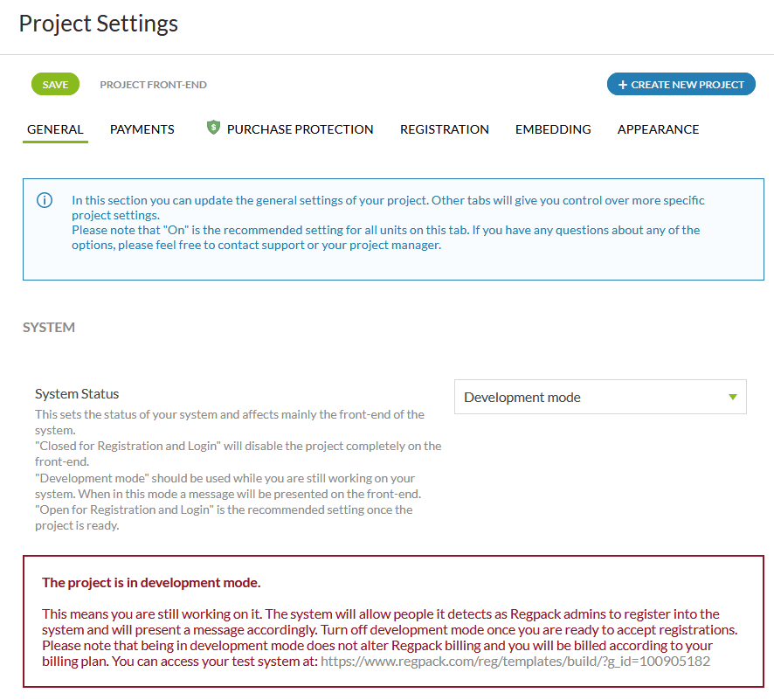
Task: Click the System Status label
Action: point(77,394)
